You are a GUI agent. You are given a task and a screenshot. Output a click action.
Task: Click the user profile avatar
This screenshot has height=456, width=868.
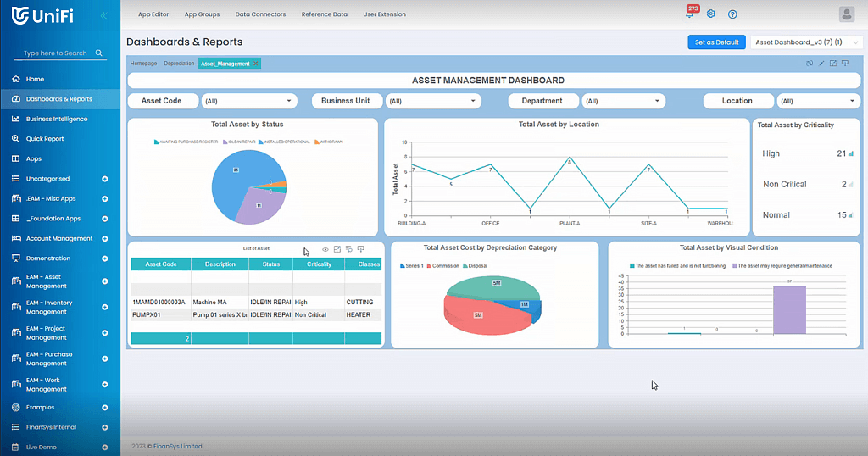click(846, 14)
